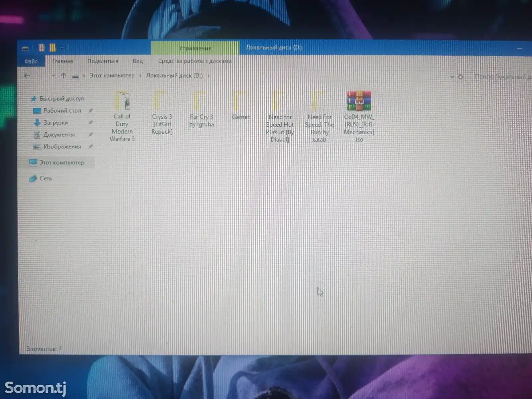Image resolution: width=532 pixels, height=399 pixels.
Task: Click the Локальный диск (D:) breadcrumb
Action: (175, 75)
